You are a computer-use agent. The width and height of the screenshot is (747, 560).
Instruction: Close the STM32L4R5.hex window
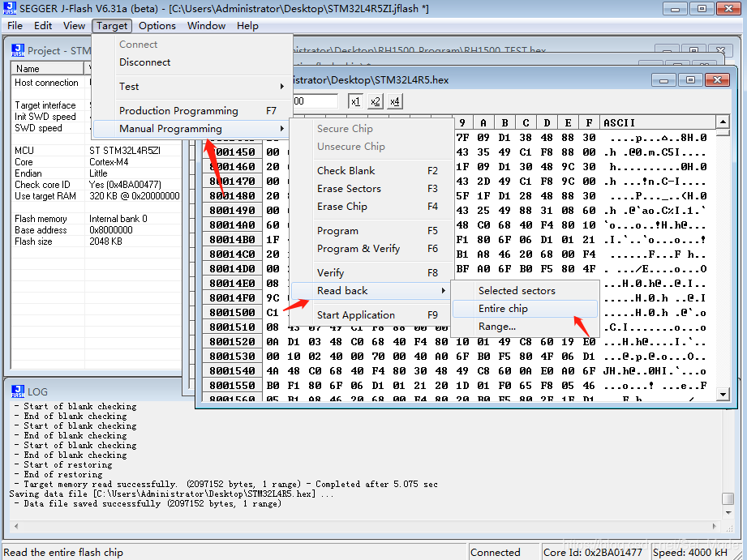717,80
